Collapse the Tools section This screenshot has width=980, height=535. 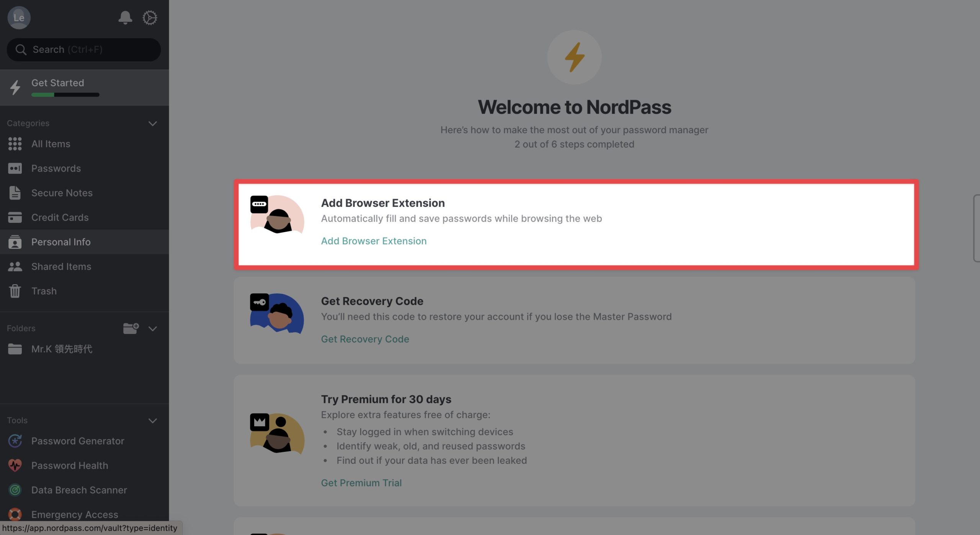(x=152, y=420)
